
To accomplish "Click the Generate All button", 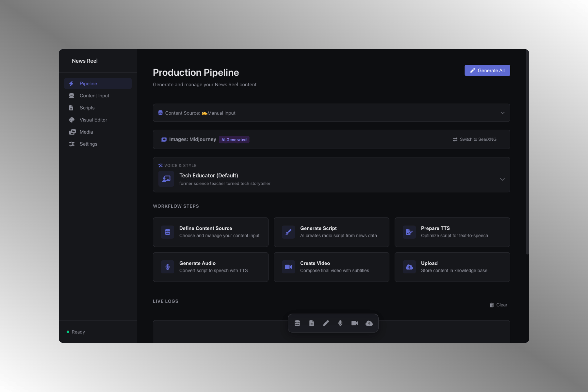I will (487, 70).
